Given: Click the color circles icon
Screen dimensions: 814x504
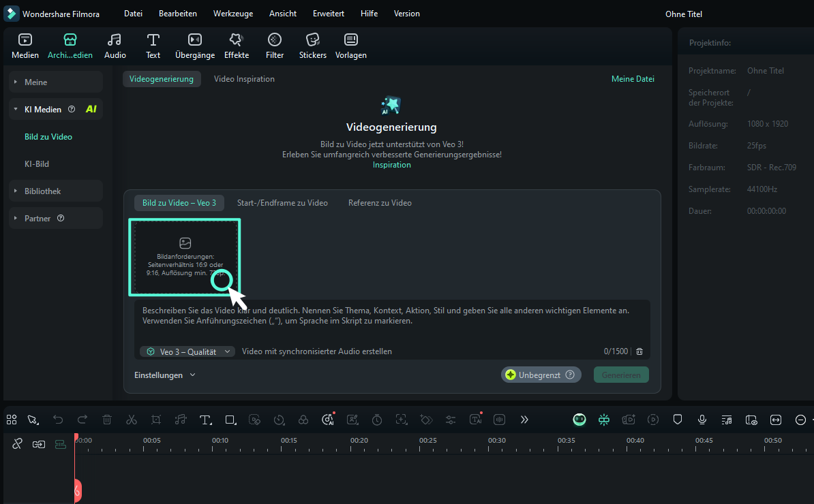Looking at the screenshot, I should tap(303, 420).
